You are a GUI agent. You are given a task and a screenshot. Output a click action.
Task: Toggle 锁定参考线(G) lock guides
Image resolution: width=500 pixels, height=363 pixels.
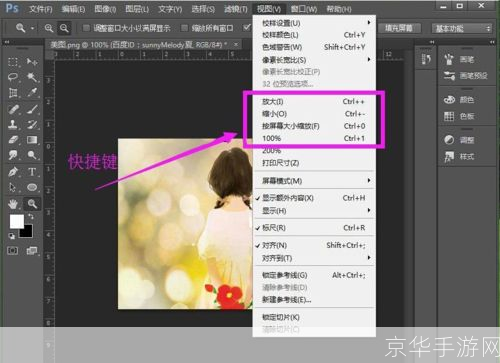click(314, 275)
